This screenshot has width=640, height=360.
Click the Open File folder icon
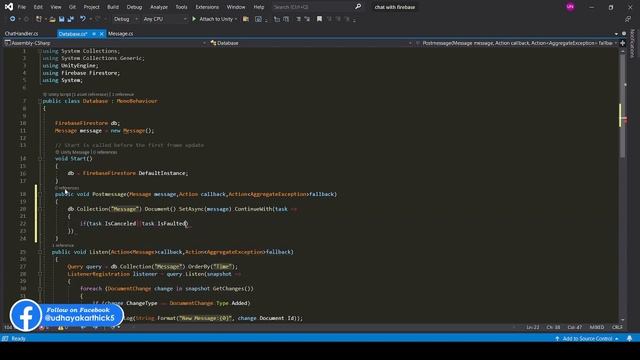pyautogui.click(x=52, y=19)
